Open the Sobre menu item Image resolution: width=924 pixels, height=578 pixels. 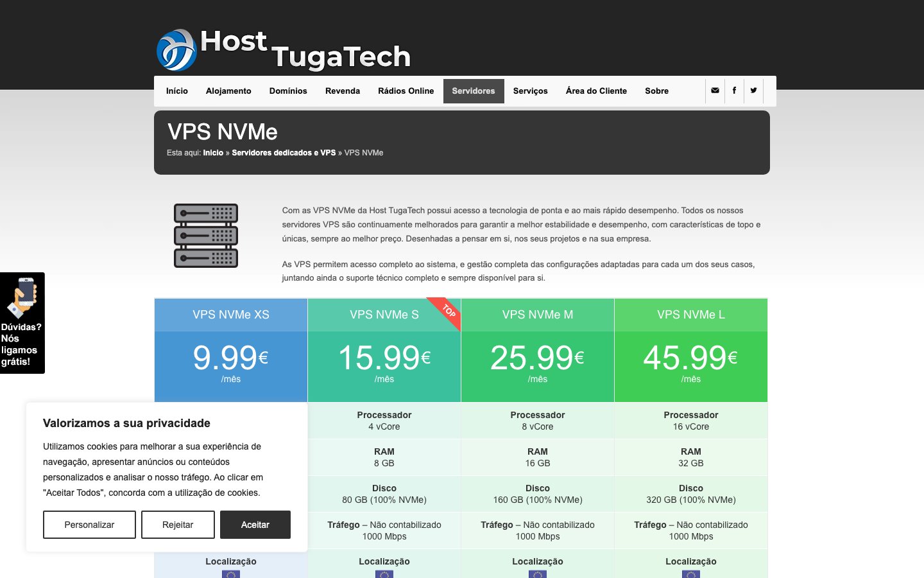656,91
